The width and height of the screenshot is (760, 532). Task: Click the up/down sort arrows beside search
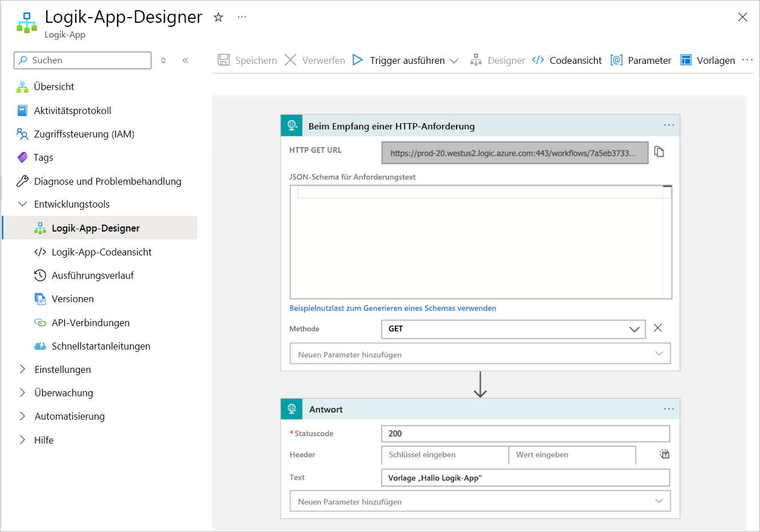pos(163,60)
